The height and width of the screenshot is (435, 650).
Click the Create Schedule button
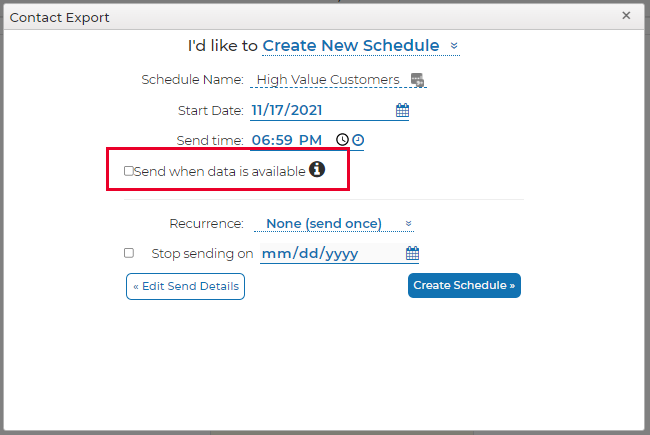click(x=464, y=285)
